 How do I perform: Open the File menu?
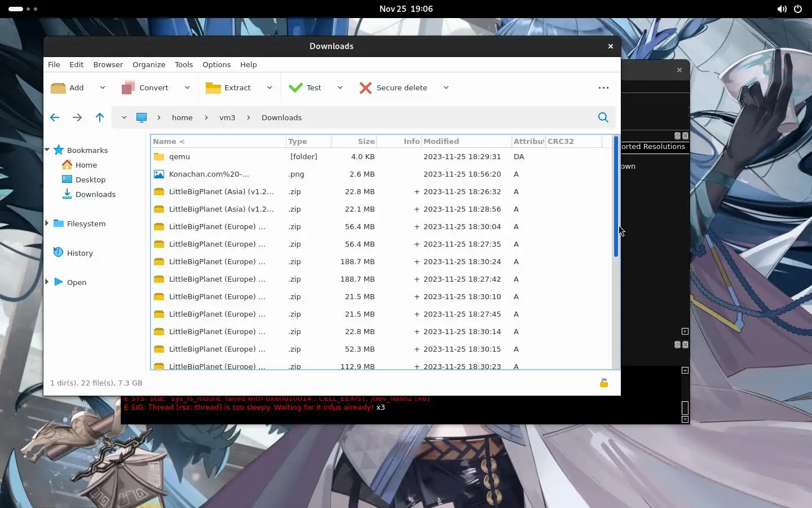point(54,64)
